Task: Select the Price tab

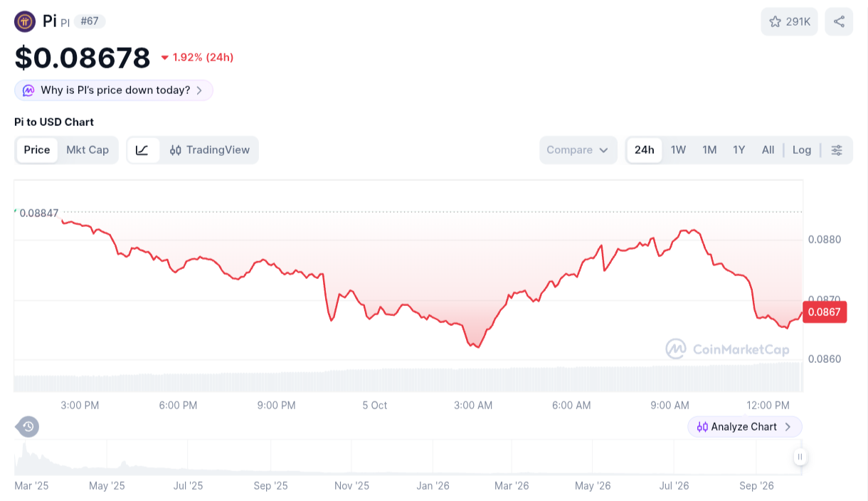Action: [x=37, y=150]
